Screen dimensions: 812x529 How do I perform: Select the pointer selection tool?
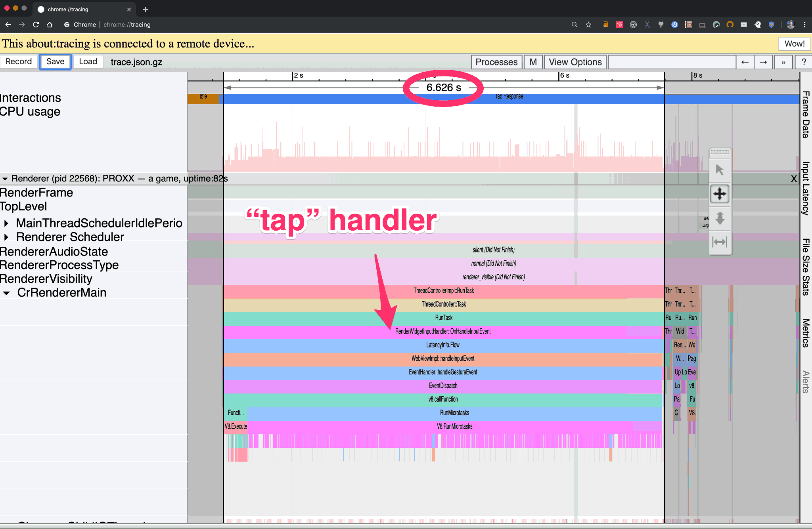[720, 170]
